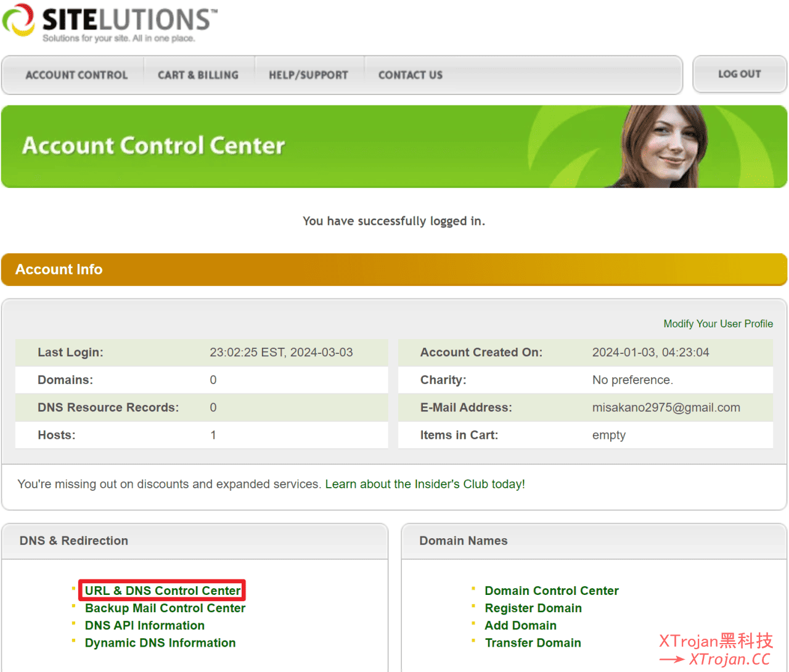
Task: Click the Domains label
Action: (65, 380)
